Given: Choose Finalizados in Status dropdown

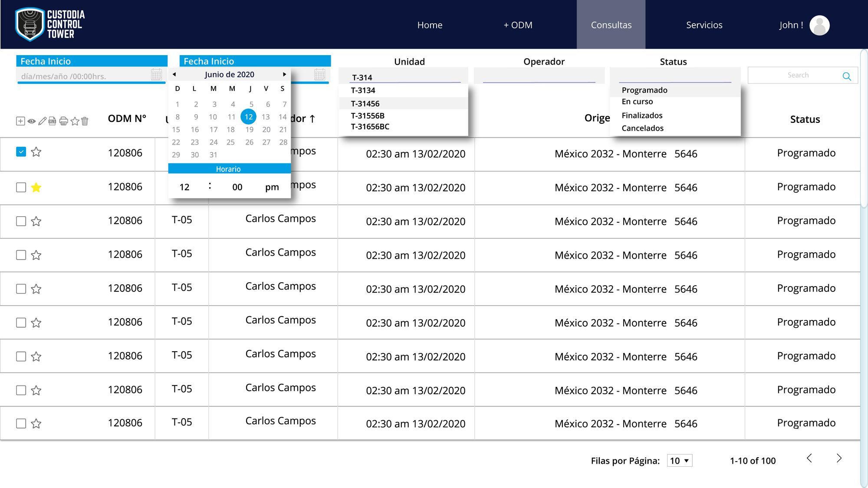Looking at the screenshot, I should (x=642, y=115).
